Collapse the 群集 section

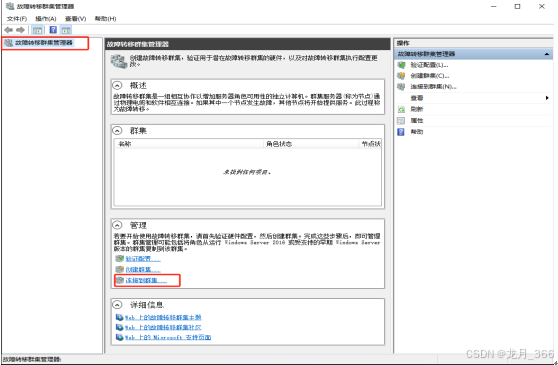coord(117,131)
